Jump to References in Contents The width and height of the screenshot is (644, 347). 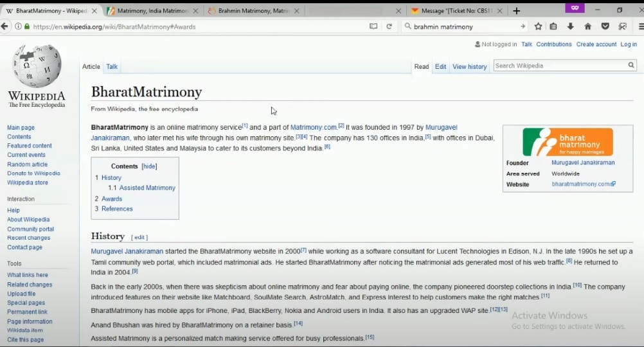point(117,209)
